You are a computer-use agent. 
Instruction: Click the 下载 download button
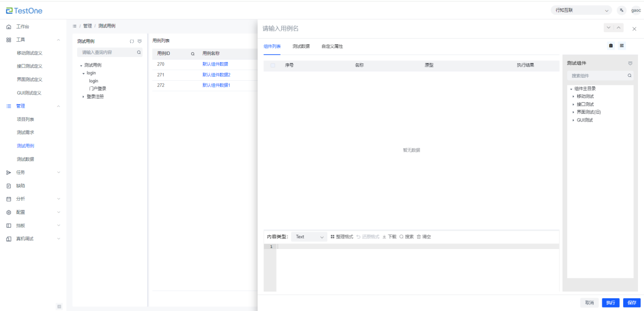[389, 237]
